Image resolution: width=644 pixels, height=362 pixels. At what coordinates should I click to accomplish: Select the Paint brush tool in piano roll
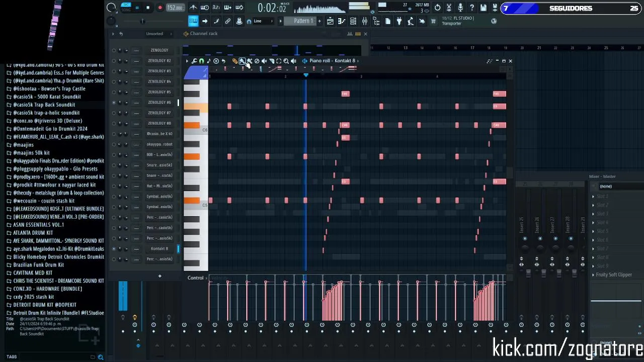(242, 61)
